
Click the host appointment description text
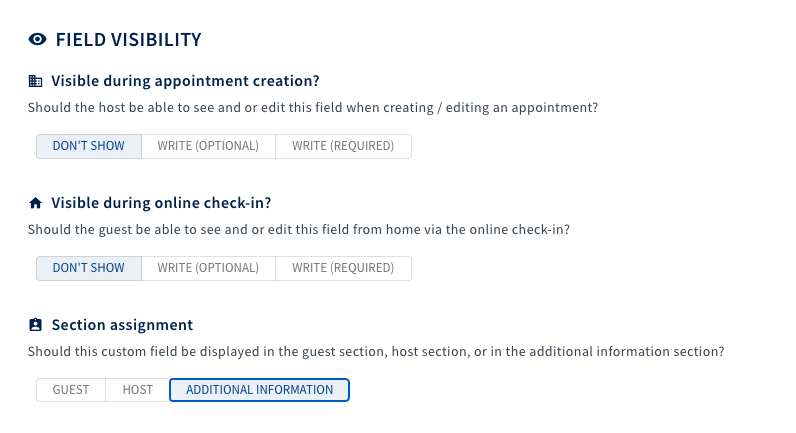313,108
